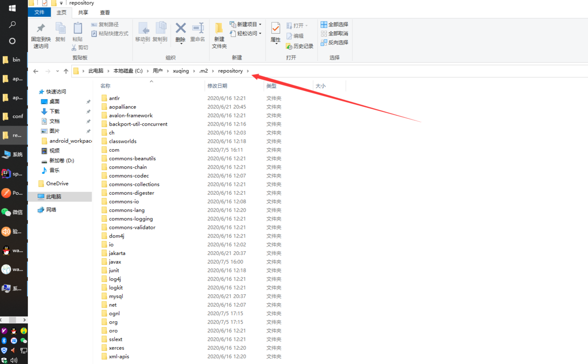Select Paste shortcut (粘贴快捷方式)

point(110,34)
